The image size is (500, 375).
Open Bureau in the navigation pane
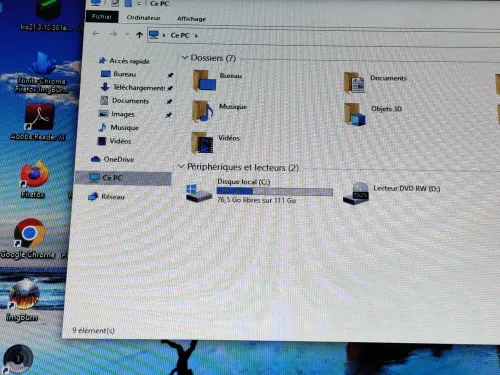click(125, 74)
